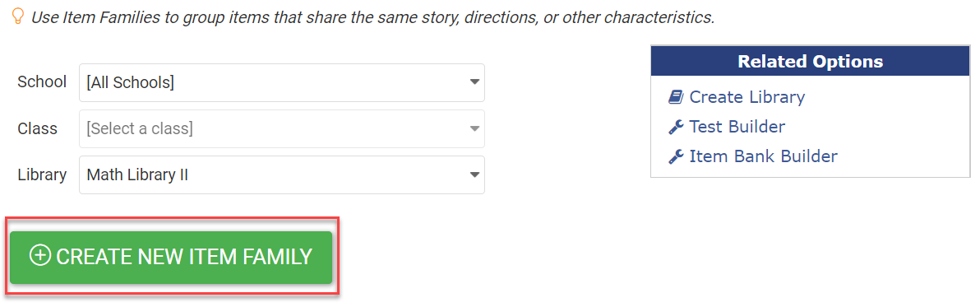This screenshot has height=307, width=980.
Task: Click the Library field label
Action: coord(42,174)
